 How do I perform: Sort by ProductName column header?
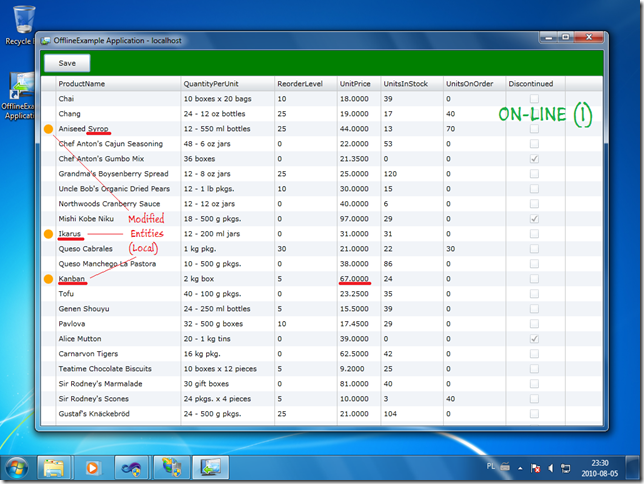tap(118, 84)
